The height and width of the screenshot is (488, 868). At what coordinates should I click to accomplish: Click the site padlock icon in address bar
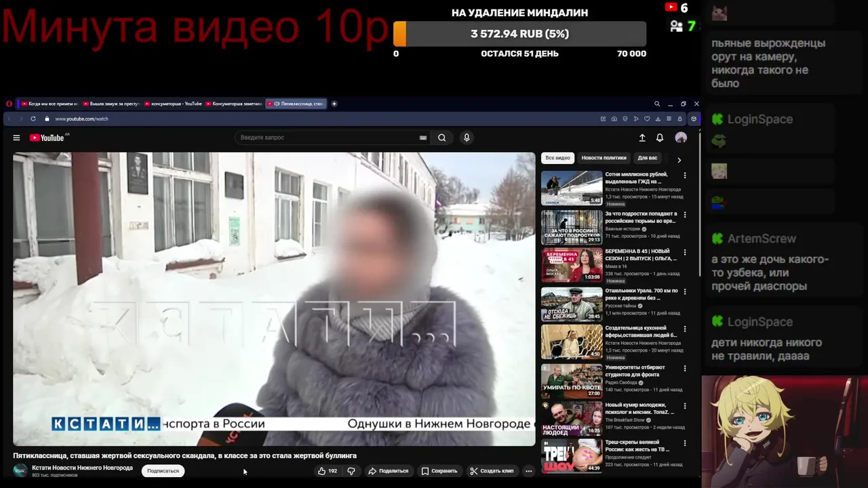pyautogui.click(x=47, y=119)
